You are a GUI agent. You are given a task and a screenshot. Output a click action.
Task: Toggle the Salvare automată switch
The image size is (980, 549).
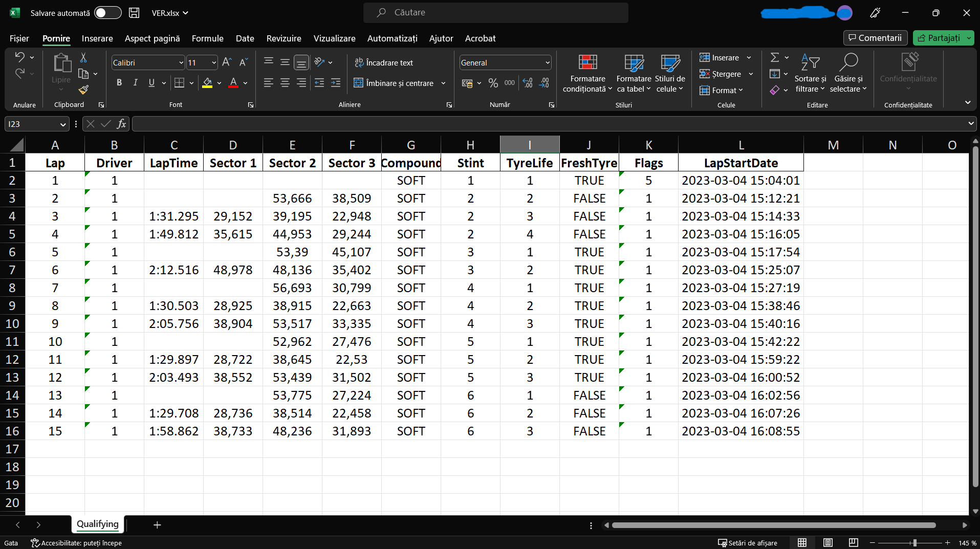(107, 12)
